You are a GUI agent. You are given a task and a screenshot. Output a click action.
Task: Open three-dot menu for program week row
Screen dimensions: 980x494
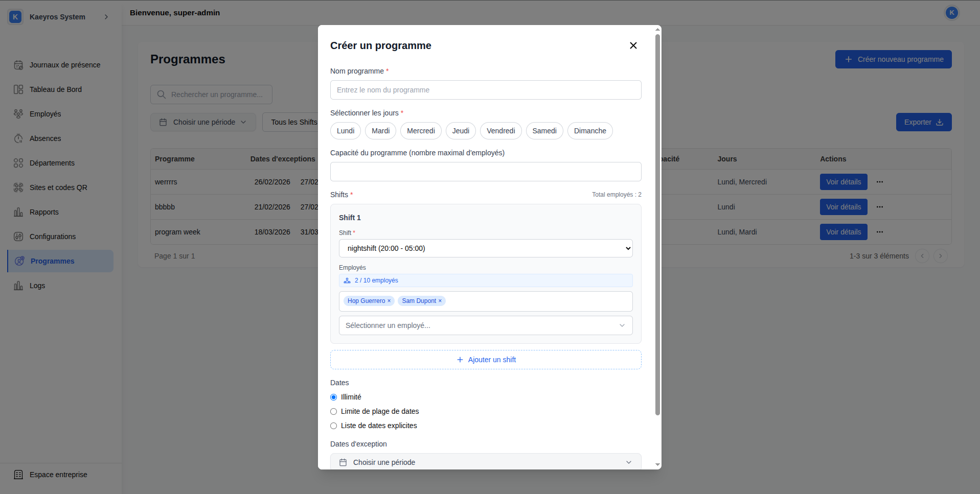click(879, 232)
